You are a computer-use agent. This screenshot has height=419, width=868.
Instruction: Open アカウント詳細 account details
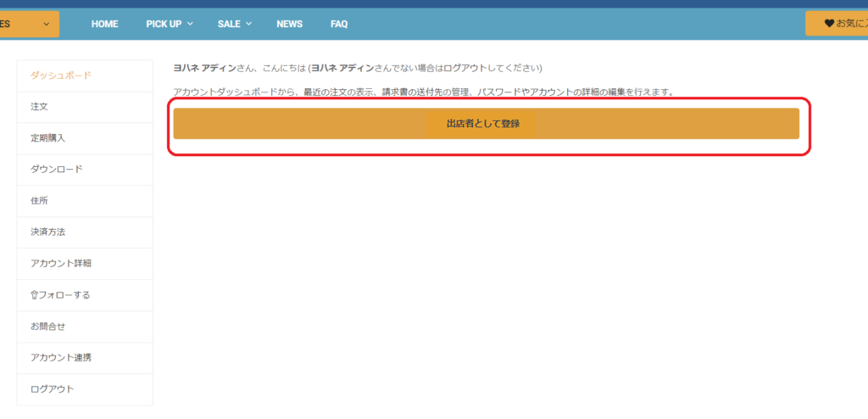[x=61, y=263]
